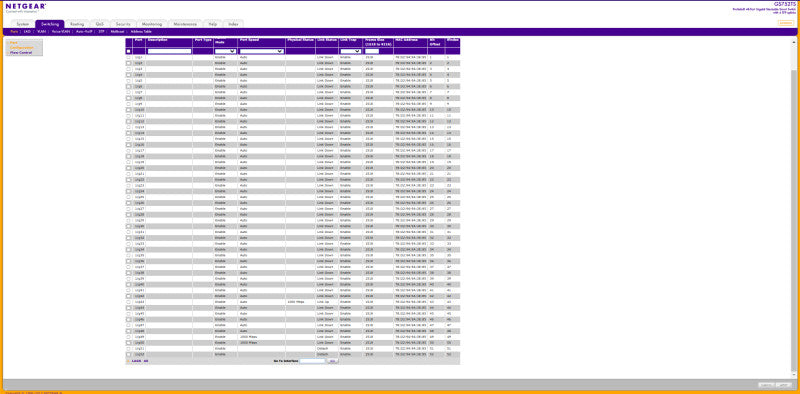
Task: Tick the checkbox for port 1/g24
Action: [x=129, y=191]
